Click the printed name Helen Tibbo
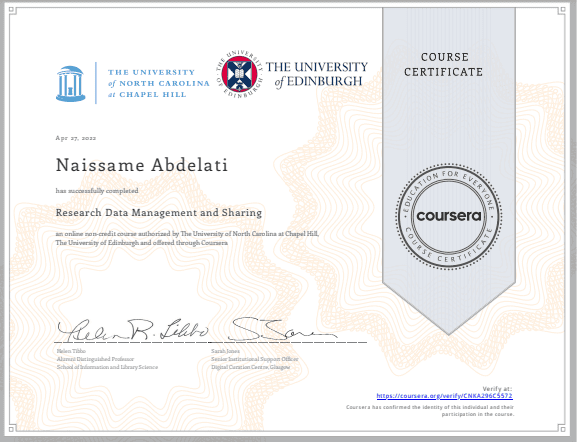Image resolution: width=577 pixels, height=442 pixels. (71, 351)
